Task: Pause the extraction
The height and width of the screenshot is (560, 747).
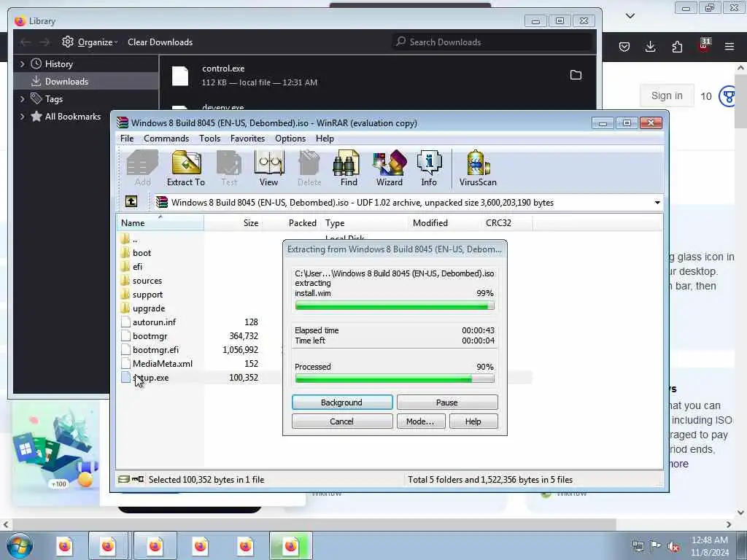Action: pos(447,402)
